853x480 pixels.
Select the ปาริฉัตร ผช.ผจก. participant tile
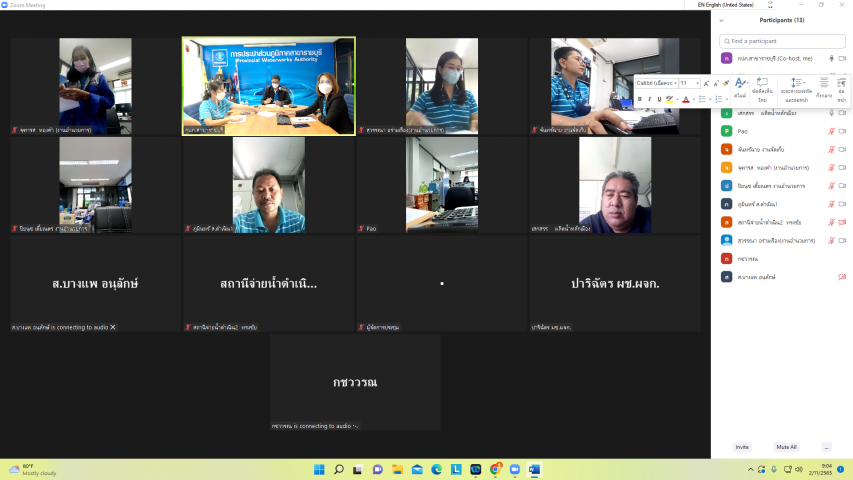tap(615, 283)
